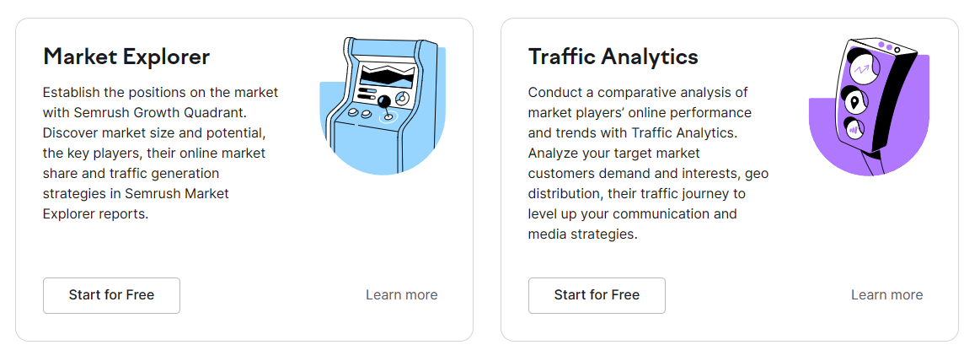980x361 pixels.
Task: Click the Market Explorer heading
Action: [x=126, y=57]
